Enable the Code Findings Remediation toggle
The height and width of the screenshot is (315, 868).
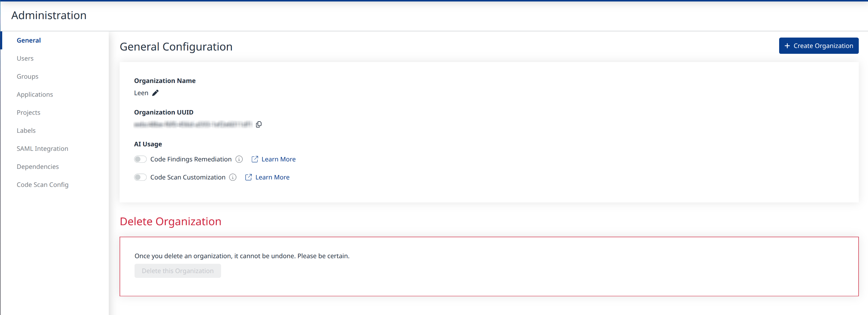pos(140,159)
